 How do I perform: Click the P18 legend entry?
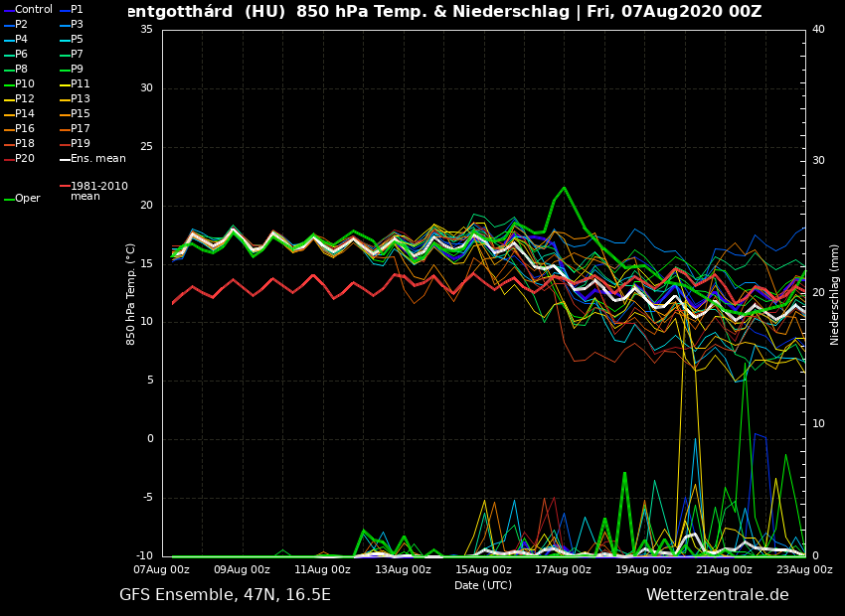pyautogui.click(x=24, y=144)
